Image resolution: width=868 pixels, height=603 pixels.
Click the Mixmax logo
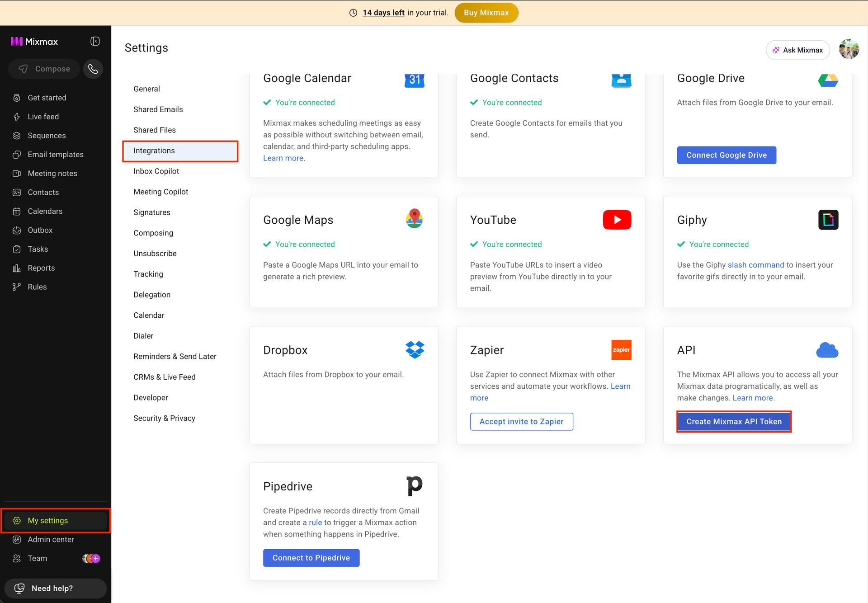[34, 41]
